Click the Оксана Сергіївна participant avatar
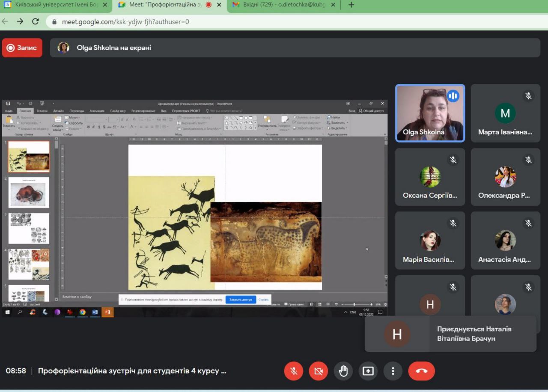 pos(430,177)
